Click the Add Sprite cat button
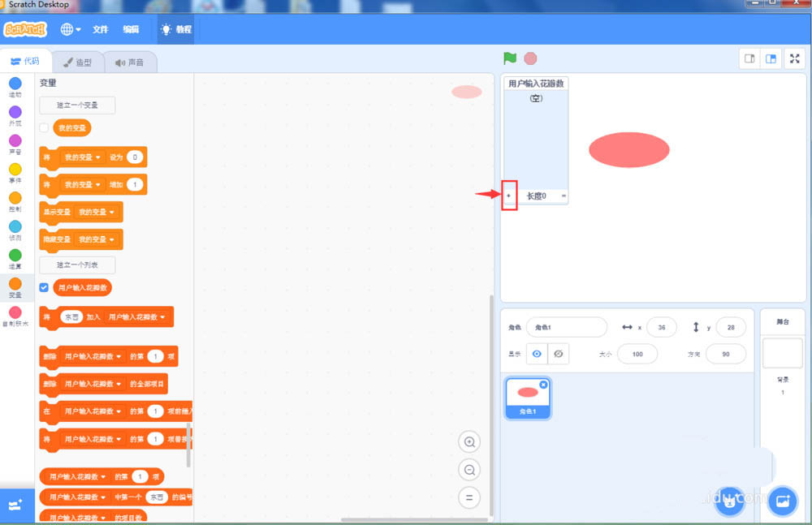The image size is (812, 525). point(729,501)
